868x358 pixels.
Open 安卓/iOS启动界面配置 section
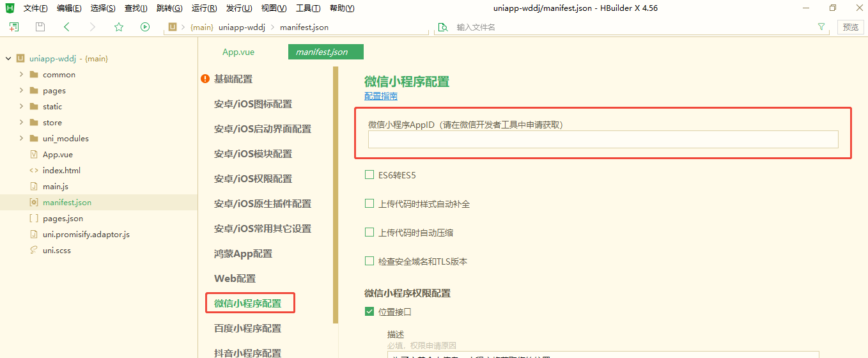(x=263, y=128)
